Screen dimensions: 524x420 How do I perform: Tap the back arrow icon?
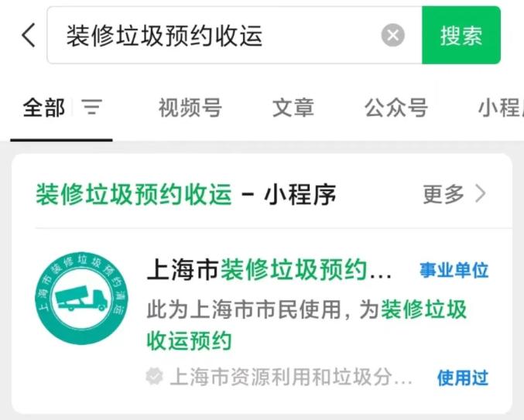pos(29,35)
